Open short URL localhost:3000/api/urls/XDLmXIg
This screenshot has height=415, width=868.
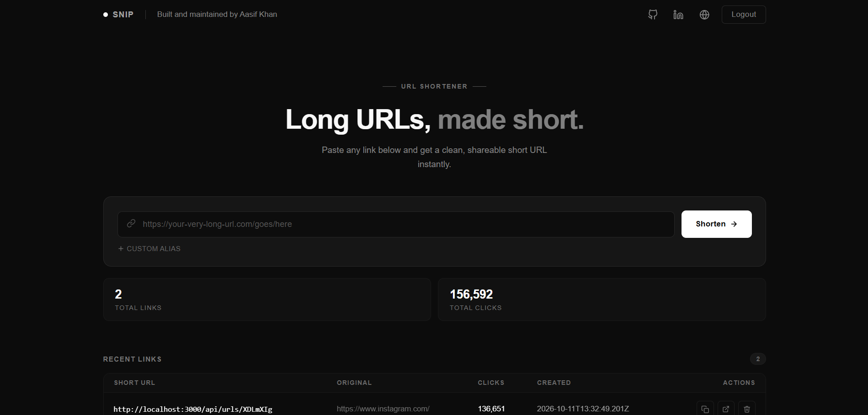click(x=193, y=409)
